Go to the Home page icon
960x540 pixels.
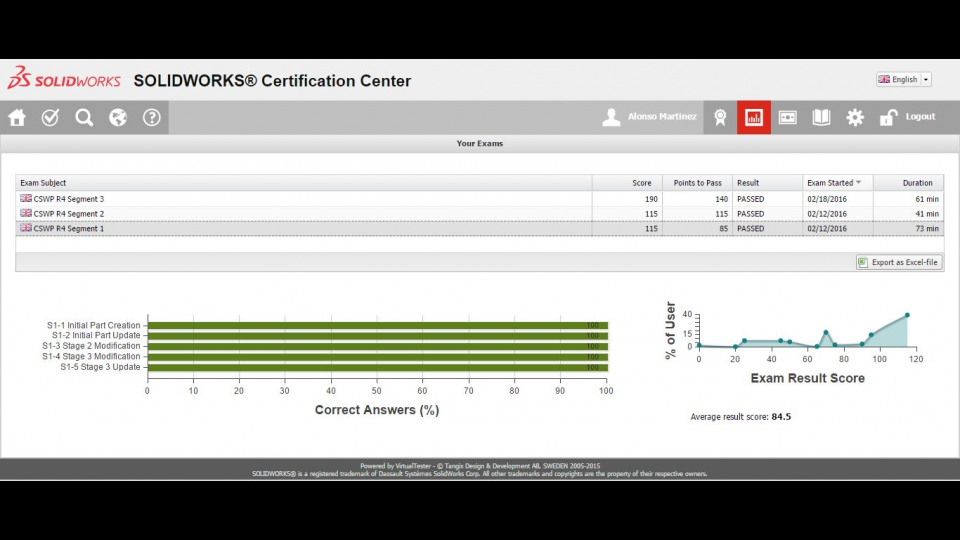pos(17,117)
